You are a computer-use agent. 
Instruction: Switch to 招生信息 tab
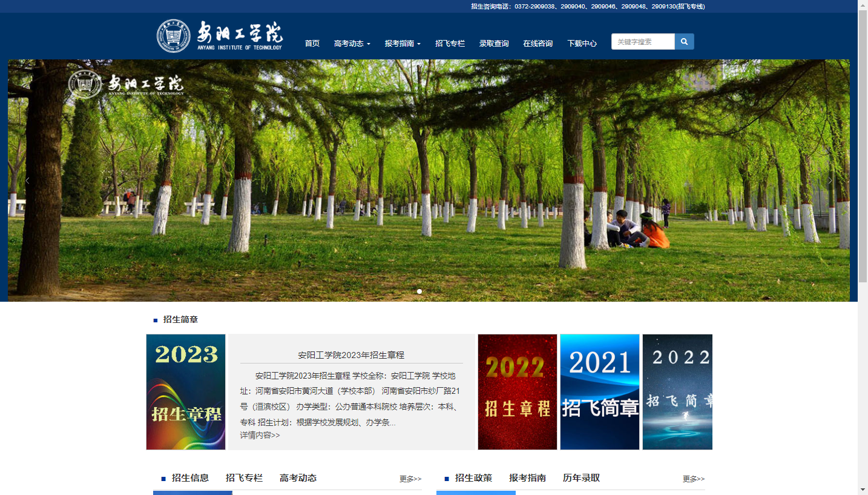click(x=190, y=478)
